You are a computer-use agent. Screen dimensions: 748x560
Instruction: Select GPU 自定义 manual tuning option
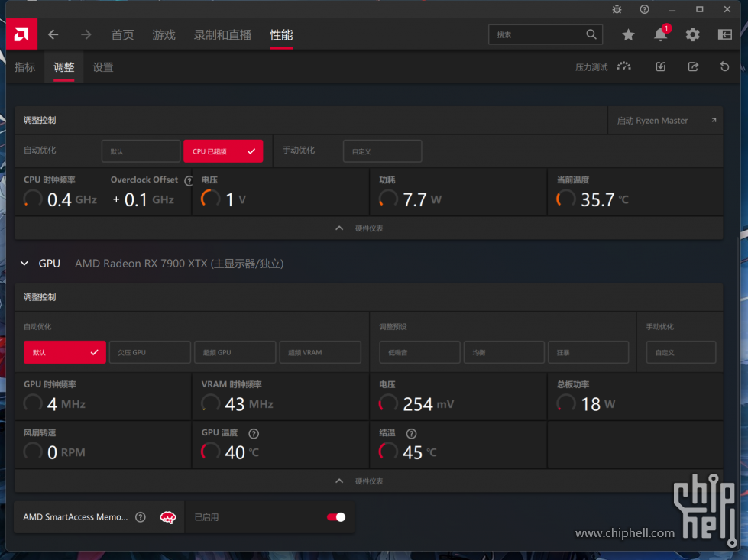point(681,352)
